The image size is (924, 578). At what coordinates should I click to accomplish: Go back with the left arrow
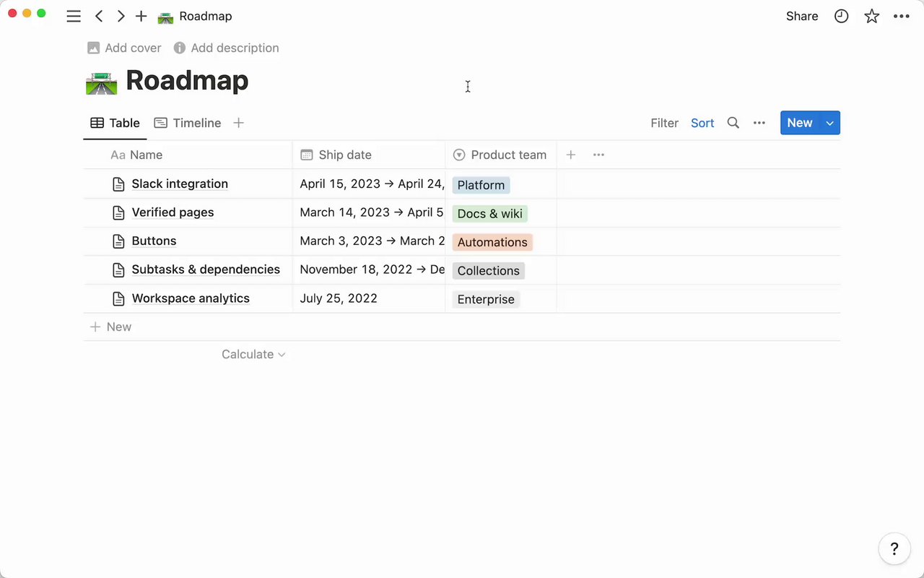click(x=99, y=16)
